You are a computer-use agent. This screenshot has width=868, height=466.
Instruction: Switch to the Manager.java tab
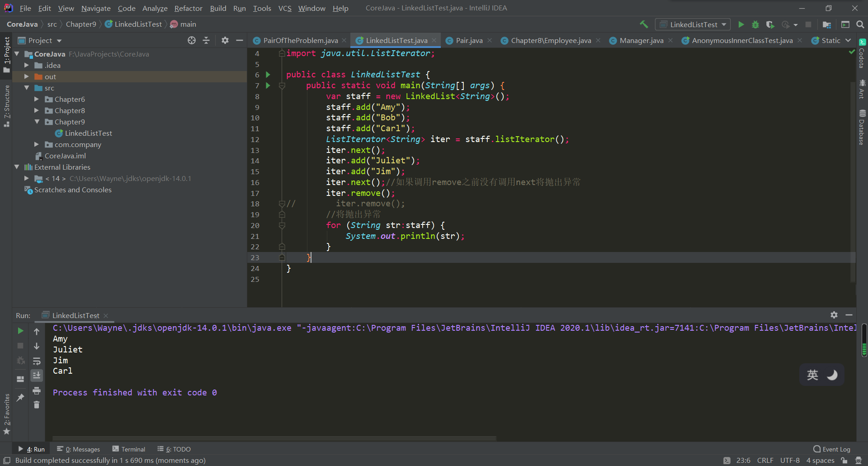pos(641,40)
